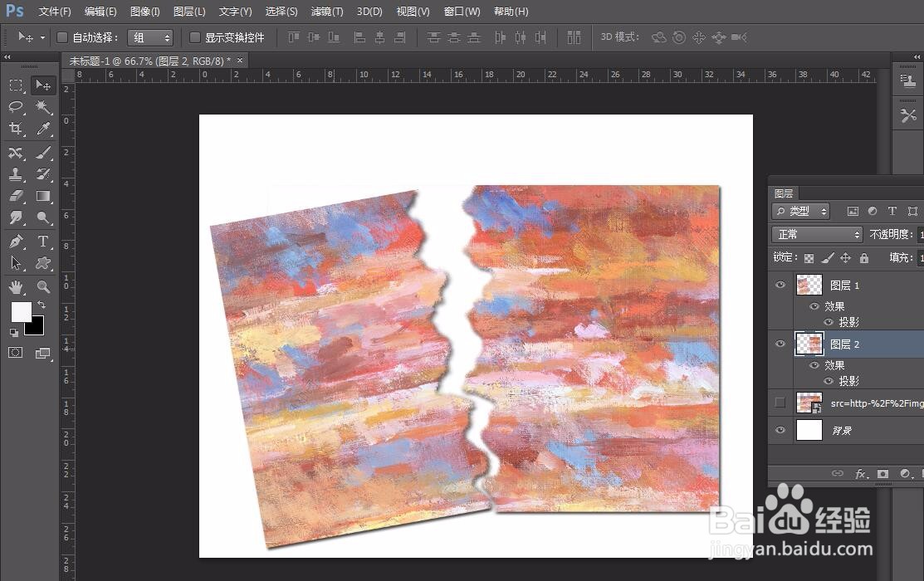Filter layers by pixel layer icon
924x581 pixels.
(852, 211)
